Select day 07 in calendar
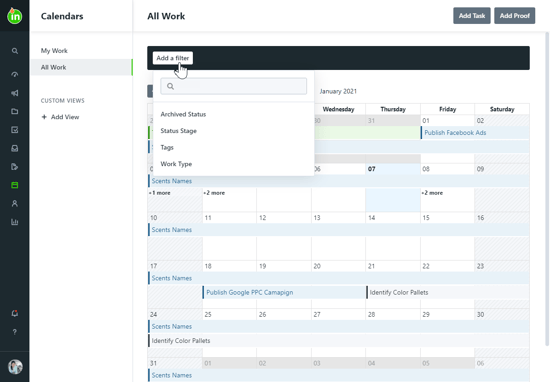This screenshot has height=382, width=550. [371, 169]
